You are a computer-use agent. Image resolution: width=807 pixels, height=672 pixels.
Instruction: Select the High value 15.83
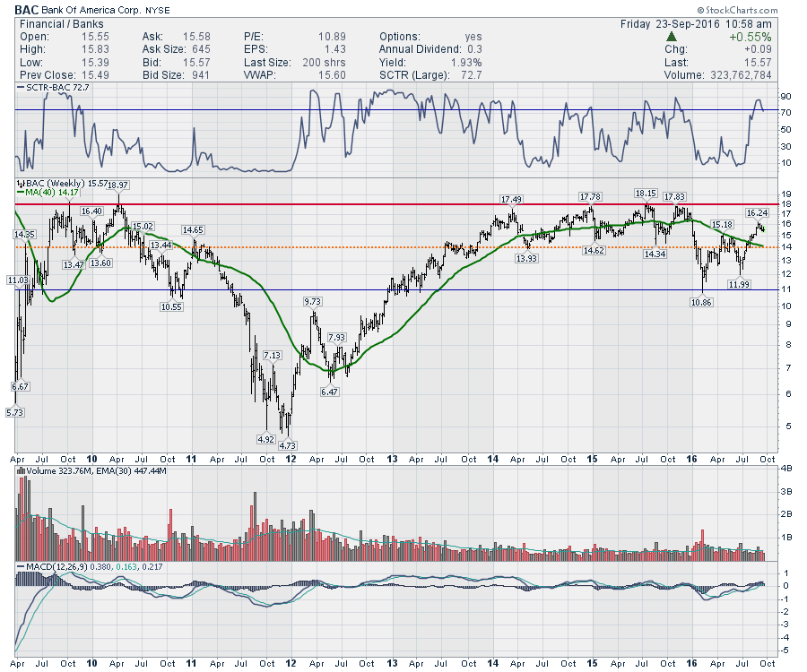95,49
